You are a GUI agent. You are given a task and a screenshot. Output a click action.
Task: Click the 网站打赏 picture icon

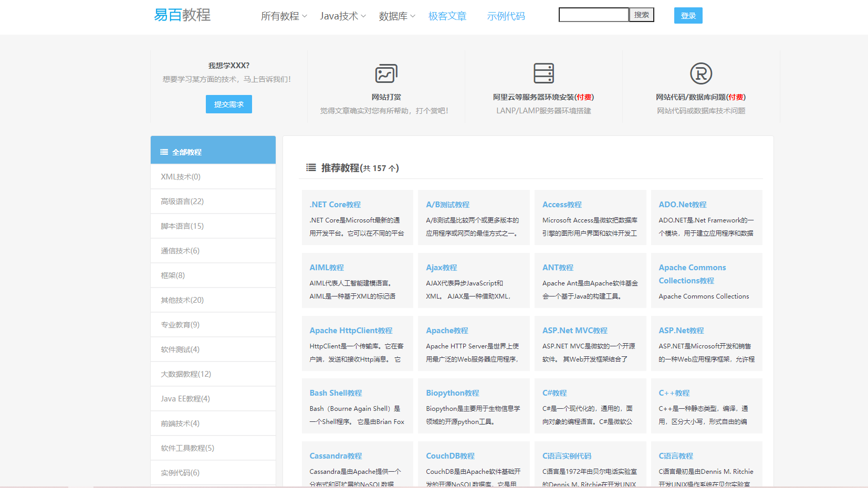pyautogui.click(x=386, y=73)
